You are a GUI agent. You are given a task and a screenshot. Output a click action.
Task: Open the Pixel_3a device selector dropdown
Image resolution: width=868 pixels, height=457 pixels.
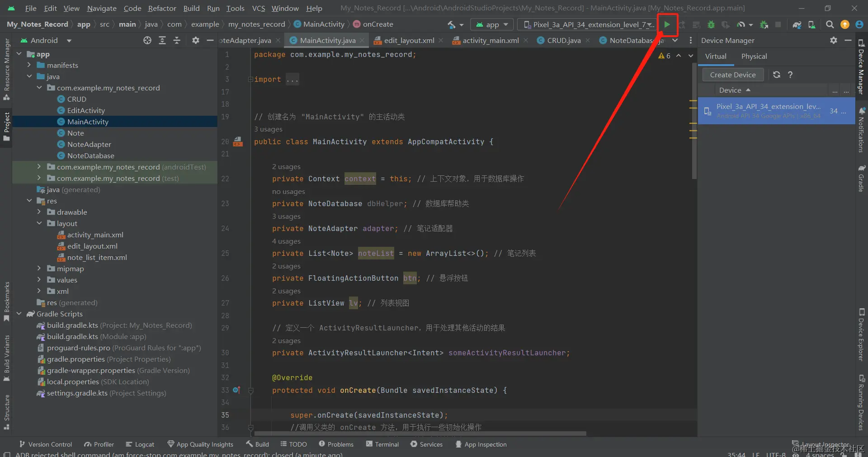(x=588, y=24)
